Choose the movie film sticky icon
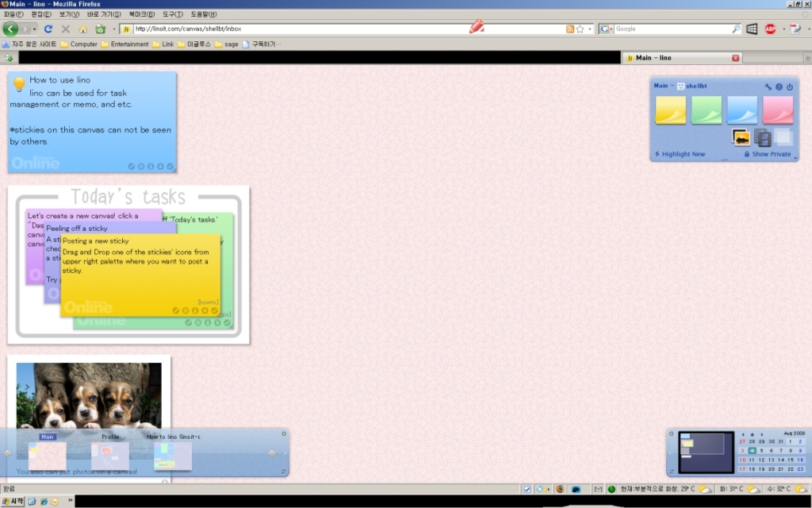 point(762,138)
